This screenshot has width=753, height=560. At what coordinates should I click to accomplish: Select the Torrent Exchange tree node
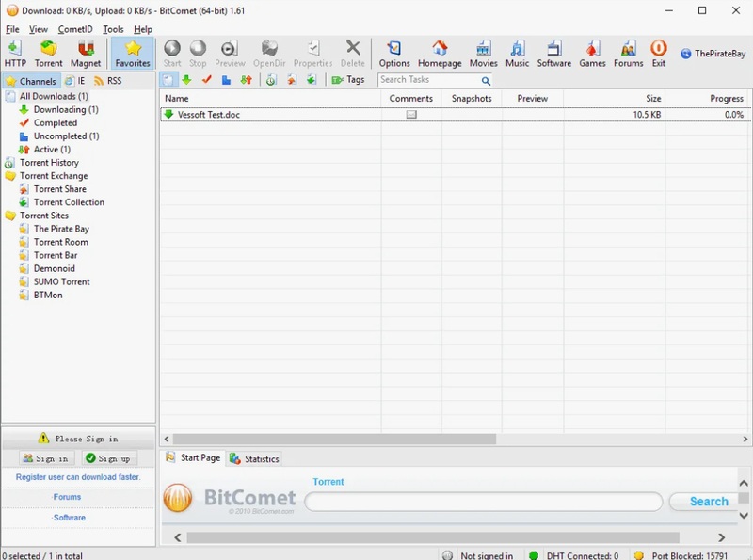54,176
